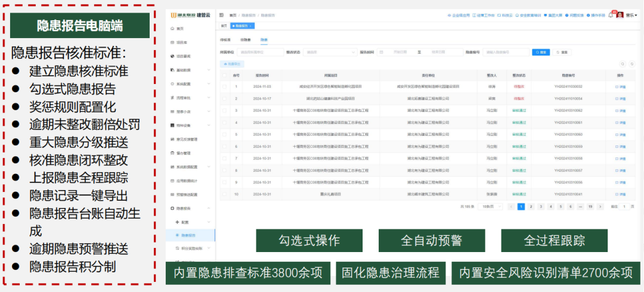Open 集团大屏 in the top toolbar
This screenshot has height=292, width=644.
(556, 15)
